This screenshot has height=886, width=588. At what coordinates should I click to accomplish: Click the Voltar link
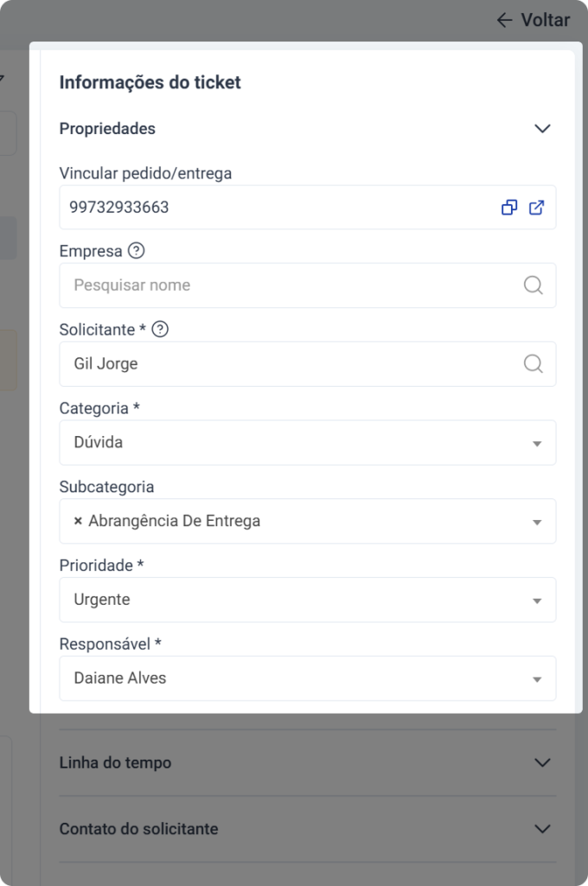tap(544, 20)
